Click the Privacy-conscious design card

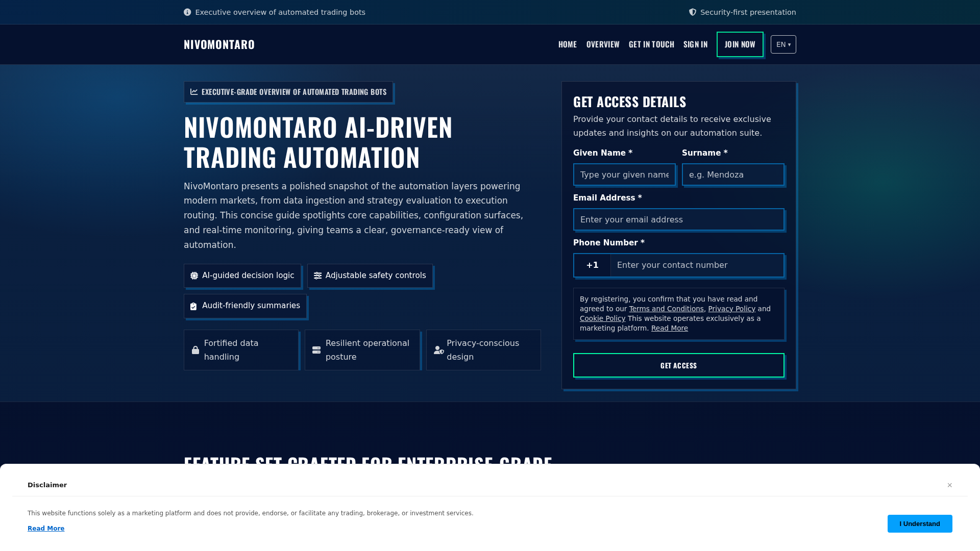[x=483, y=350]
